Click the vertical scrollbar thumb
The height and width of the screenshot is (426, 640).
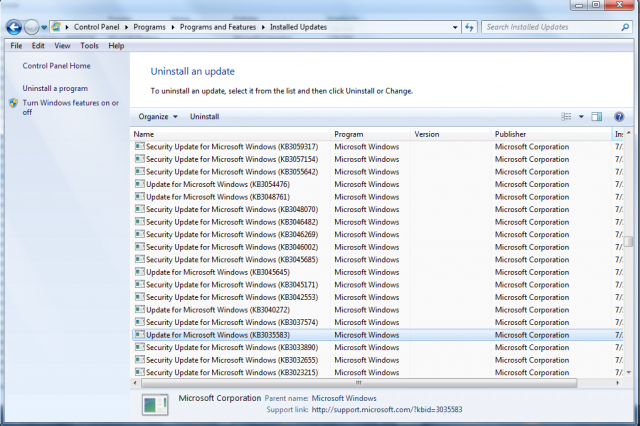pos(629,242)
